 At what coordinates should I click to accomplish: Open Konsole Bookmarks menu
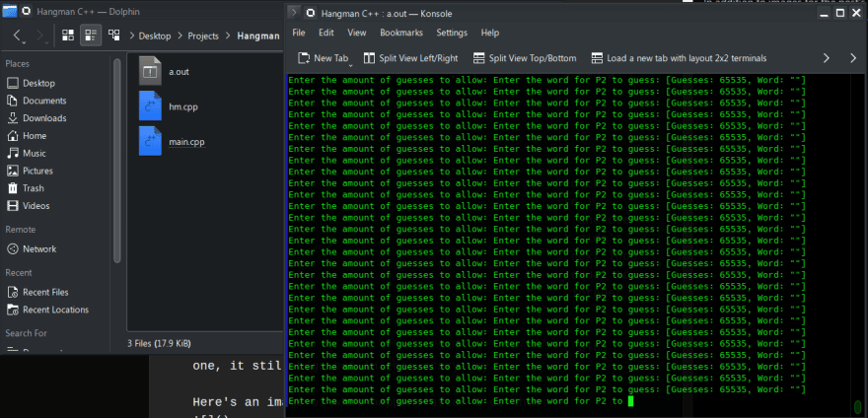pyautogui.click(x=401, y=33)
